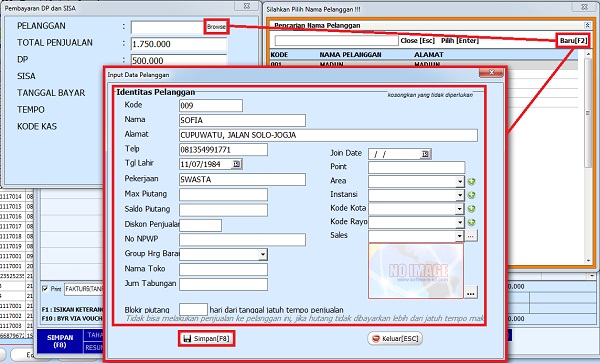The width and height of the screenshot is (600, 363).
Task: Click the Nama Toko input field
Action: [223, 270]
